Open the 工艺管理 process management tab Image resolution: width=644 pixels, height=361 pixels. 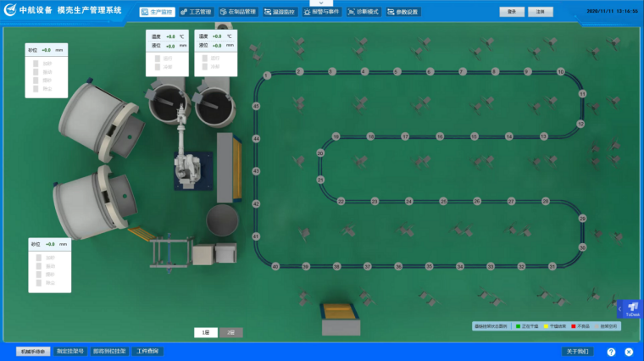click(197, 12)
